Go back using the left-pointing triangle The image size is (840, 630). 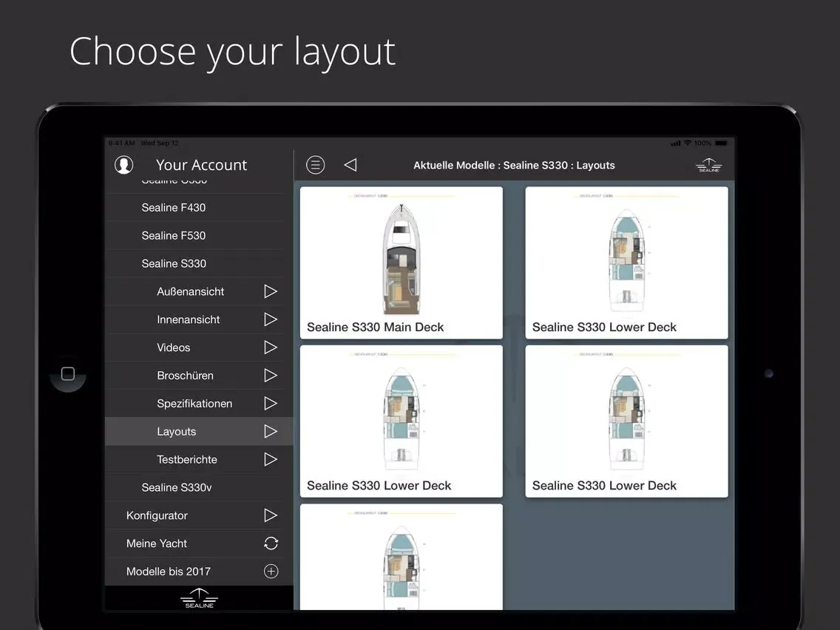point(350,165)
